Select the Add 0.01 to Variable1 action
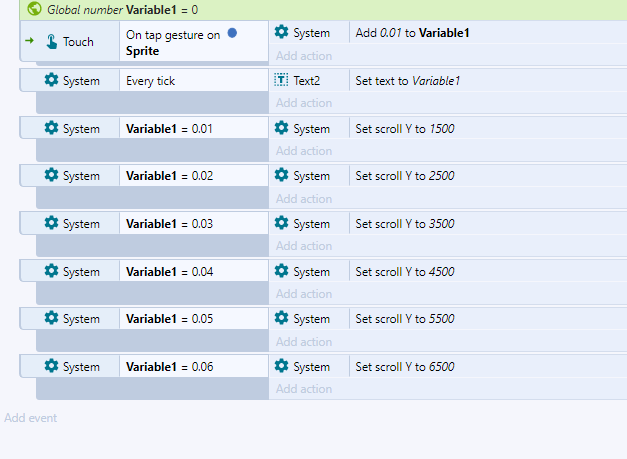The height and width of the screenshot is (459, 627). 488,32
